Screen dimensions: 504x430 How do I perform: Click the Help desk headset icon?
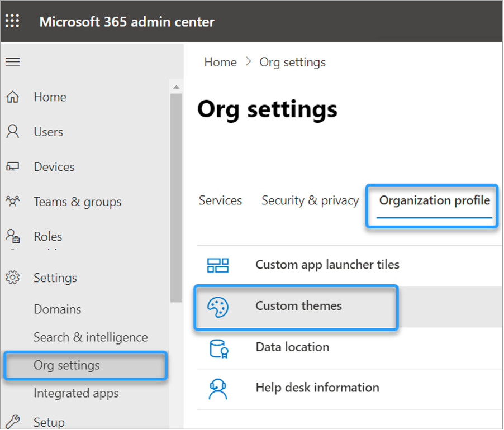[217, 388]
